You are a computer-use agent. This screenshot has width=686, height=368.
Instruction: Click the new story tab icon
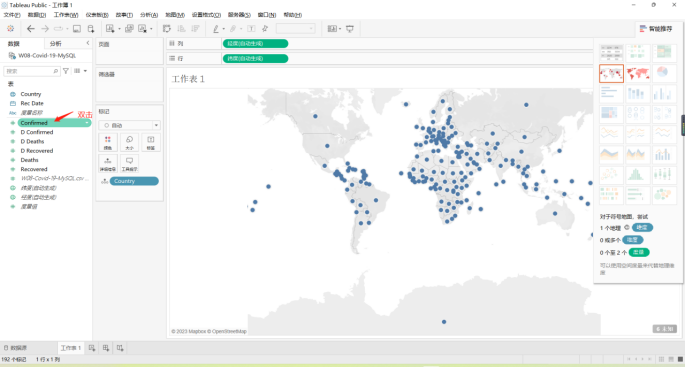coord(120,348)
